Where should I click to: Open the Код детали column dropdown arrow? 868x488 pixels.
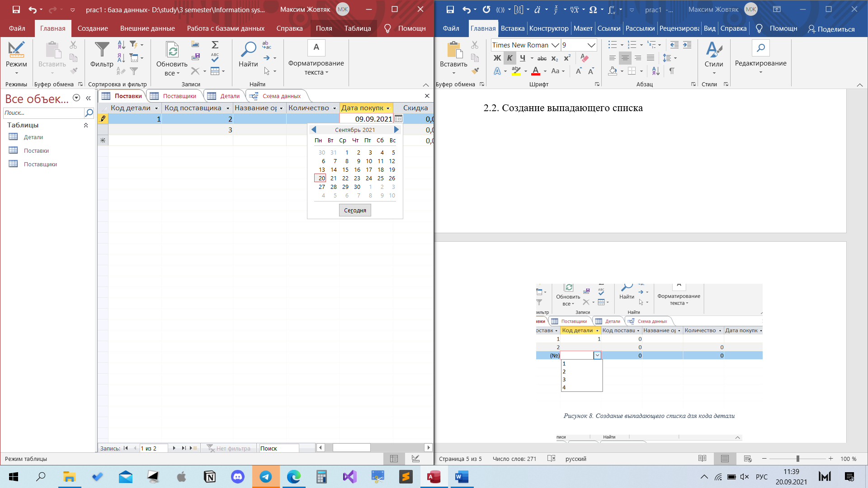[x=156, y=108]
